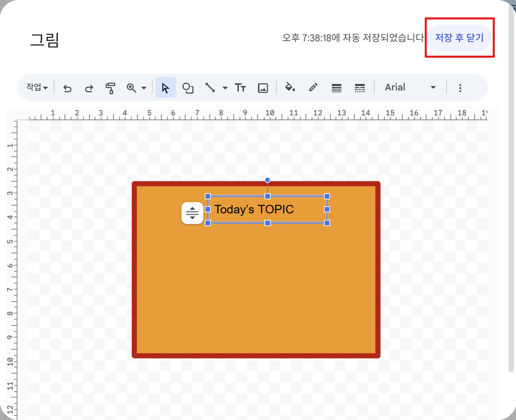Activate the Select arrow cursor tool

pos(166,88)
